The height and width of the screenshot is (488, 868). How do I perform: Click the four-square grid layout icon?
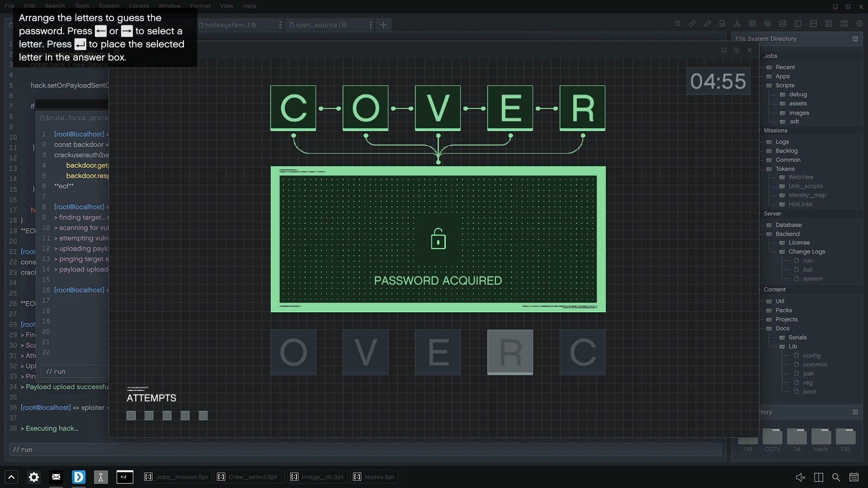[x=844, y=24]
